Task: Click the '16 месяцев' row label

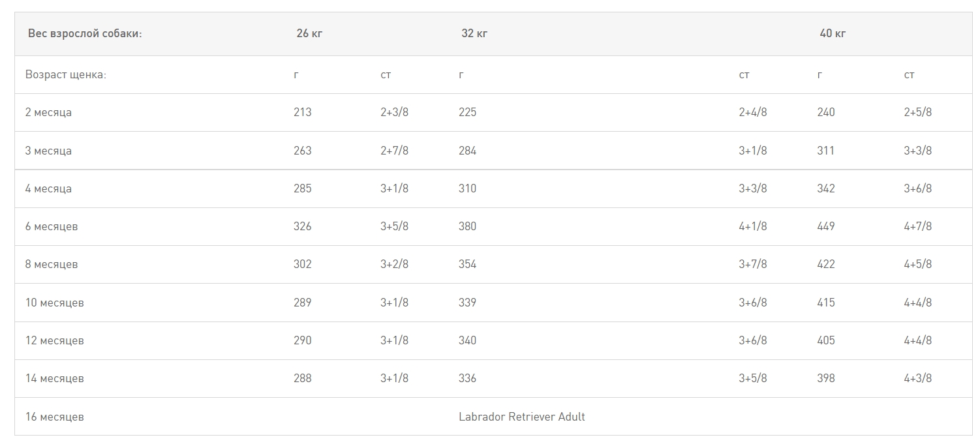Action: 55,417
